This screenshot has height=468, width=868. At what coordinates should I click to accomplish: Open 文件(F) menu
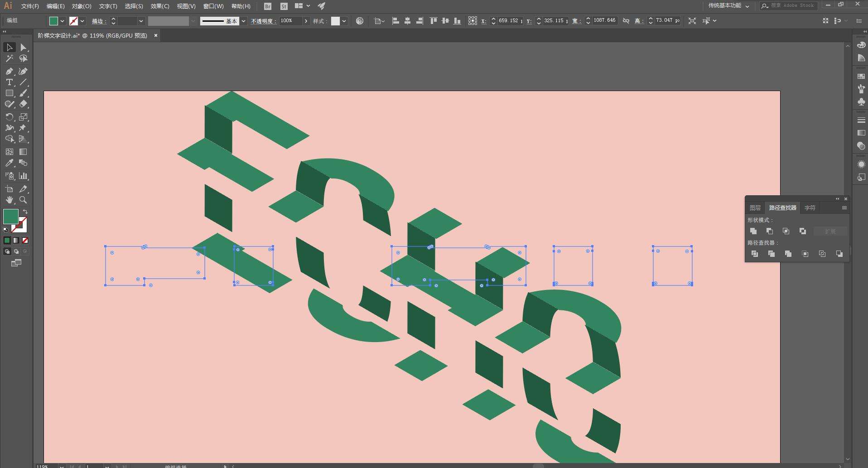click(30, 6)
